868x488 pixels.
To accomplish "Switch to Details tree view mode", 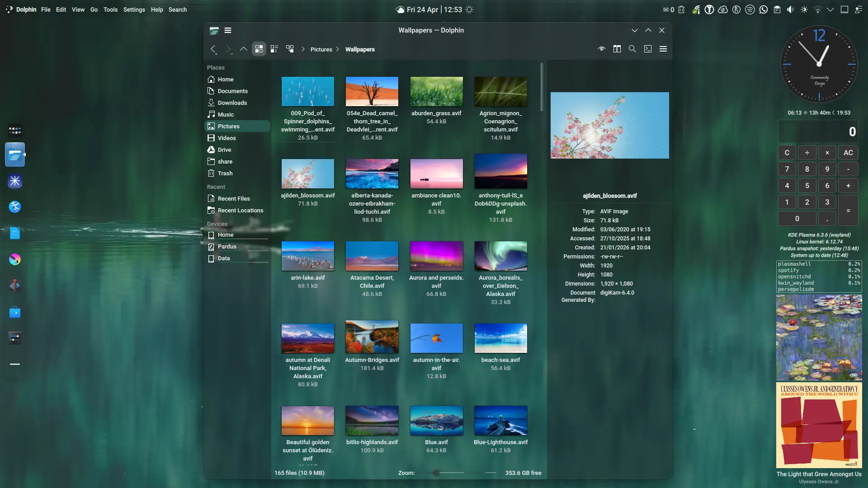I will pos(290,49).
